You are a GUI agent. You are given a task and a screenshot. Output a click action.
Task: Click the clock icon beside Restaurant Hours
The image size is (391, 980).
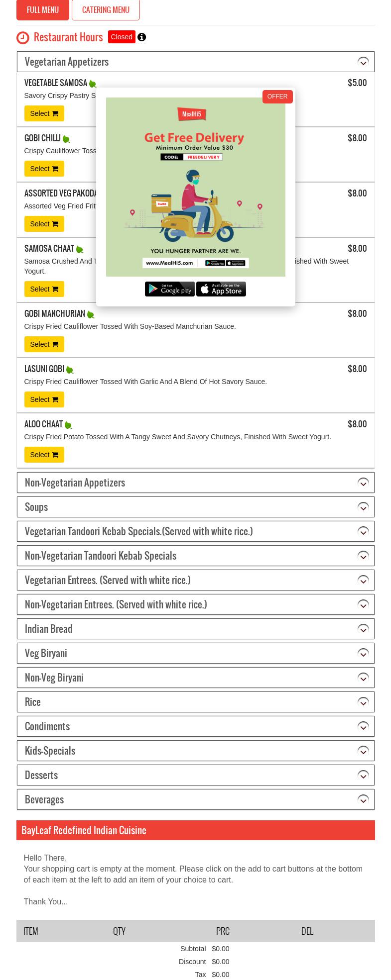coord(23,38)
